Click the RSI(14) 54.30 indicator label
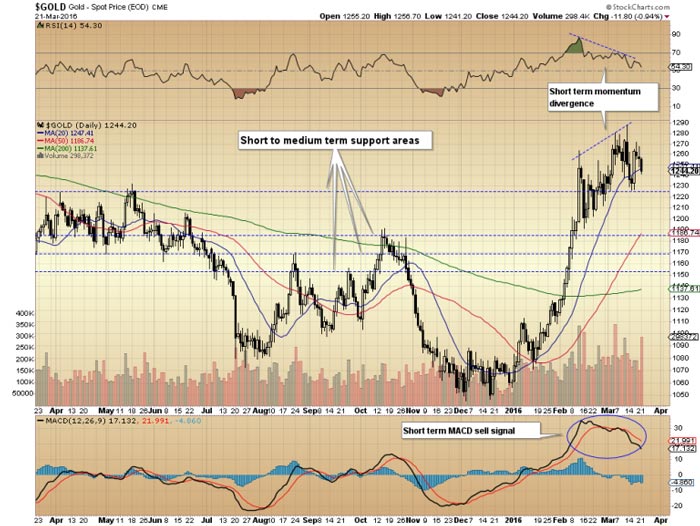 pos(70,26)
